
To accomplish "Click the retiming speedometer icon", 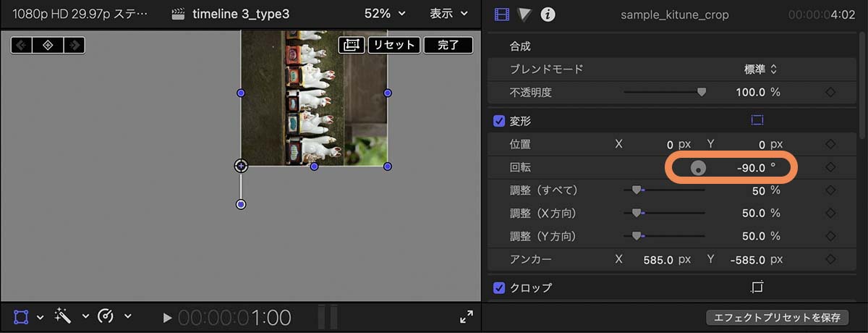I will coord(106,316).
